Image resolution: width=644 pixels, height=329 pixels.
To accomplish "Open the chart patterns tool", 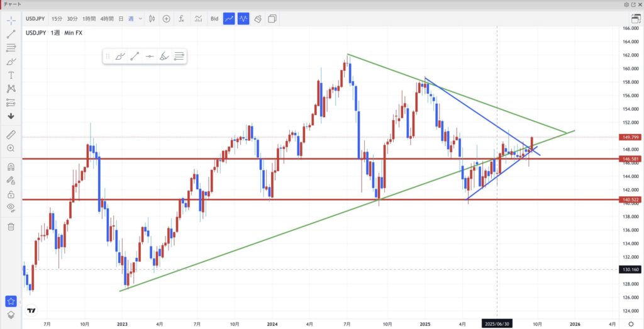I will pyautogui.click(x=11, y=89).
